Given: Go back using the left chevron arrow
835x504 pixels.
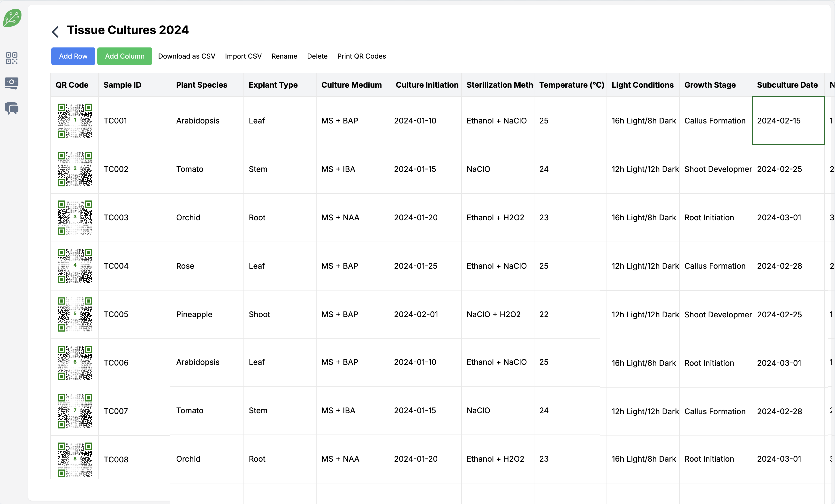Looking at the screenshot, I should 56,32.
